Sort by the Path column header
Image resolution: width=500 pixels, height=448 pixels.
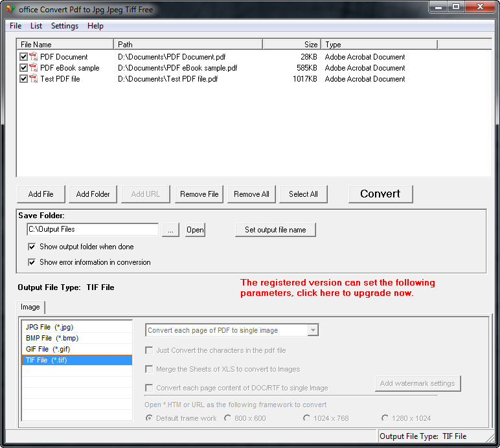click(188, 44)
